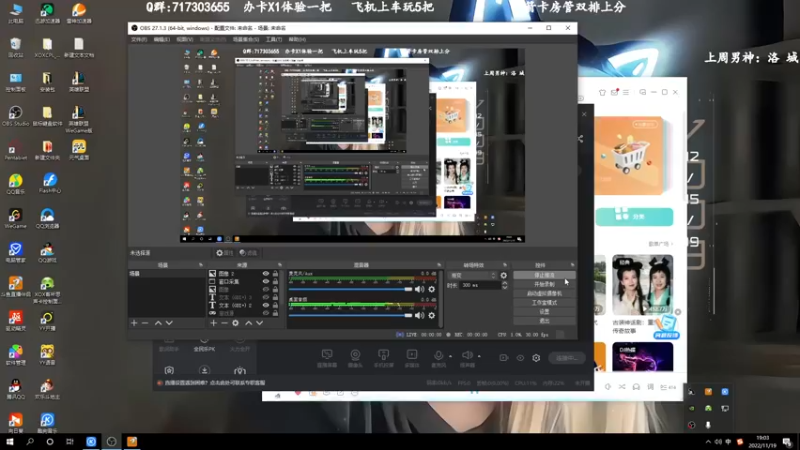The image size is (800, 450).
Task: Click 摄像头 camera icon in streaming app
Action: click(x=355, y=355)
